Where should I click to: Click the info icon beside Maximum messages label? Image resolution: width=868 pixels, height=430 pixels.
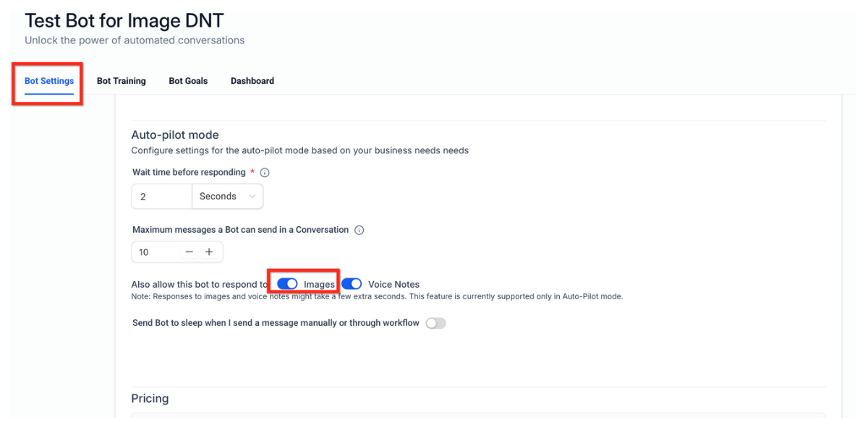[359, 230]
